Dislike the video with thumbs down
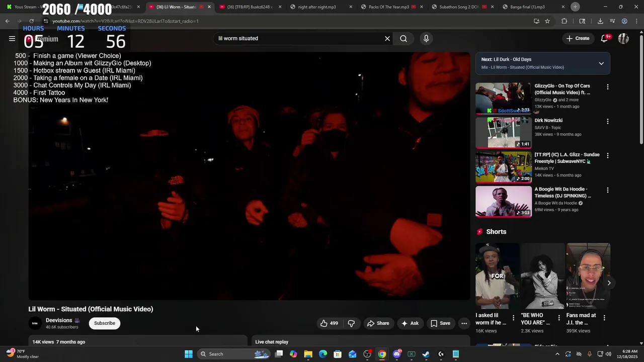 tap(351, 323)
